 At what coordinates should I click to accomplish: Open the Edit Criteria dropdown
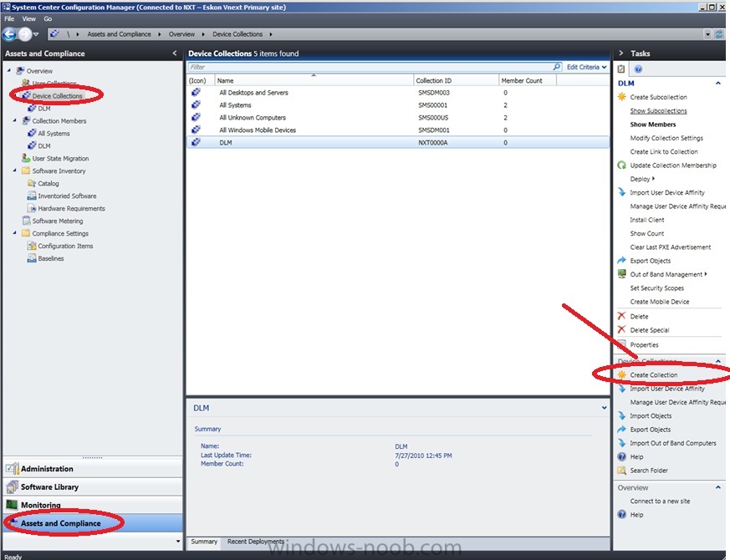tap(587, 67)
